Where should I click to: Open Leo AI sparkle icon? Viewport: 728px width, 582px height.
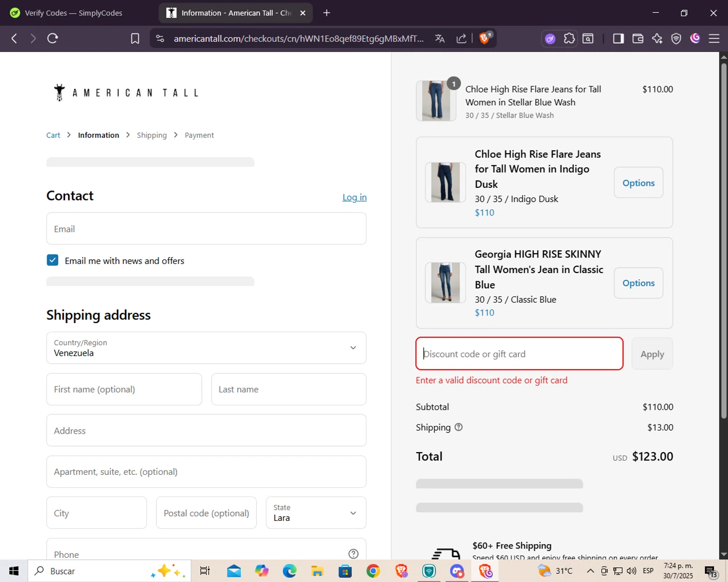click(657, 38)
